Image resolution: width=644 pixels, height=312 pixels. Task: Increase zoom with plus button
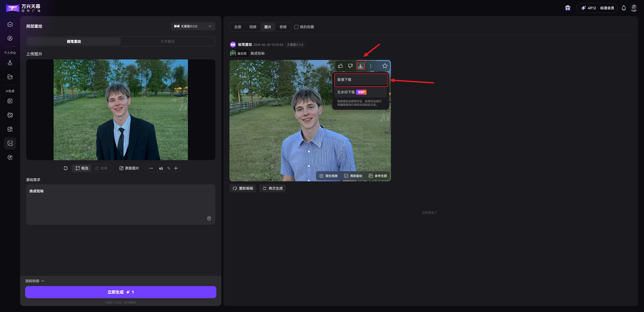[176, 168]
